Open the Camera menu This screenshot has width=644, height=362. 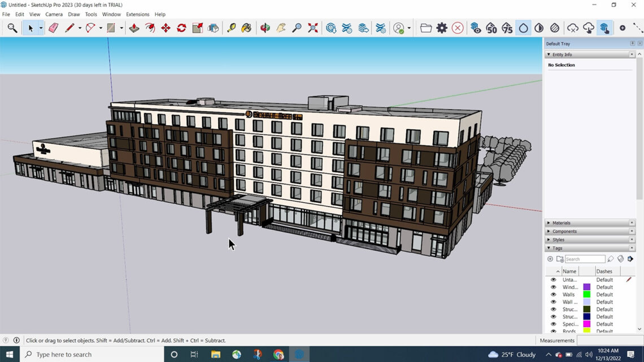(x=54, y=14)
